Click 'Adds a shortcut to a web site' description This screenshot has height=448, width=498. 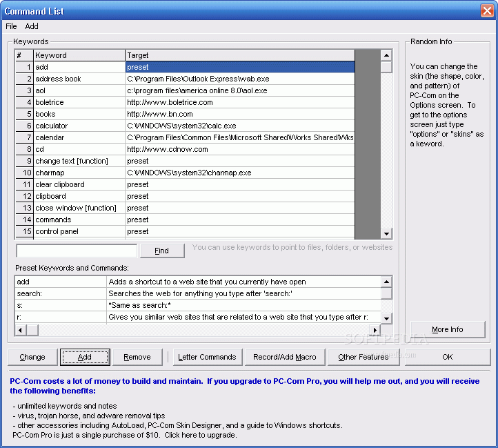(243, 282)
